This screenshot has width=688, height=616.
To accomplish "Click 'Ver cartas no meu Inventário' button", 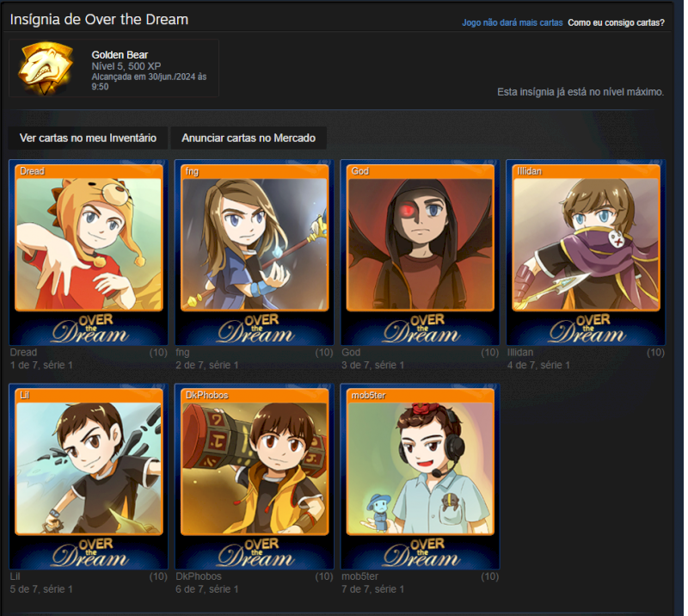I will (x=88, y=138).
